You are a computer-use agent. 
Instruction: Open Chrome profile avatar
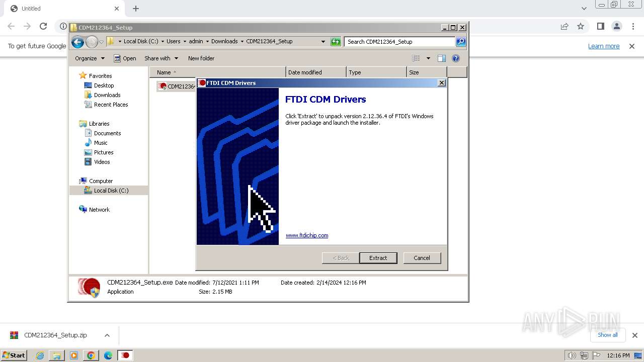pyautogui.click(x=617, y=26)
